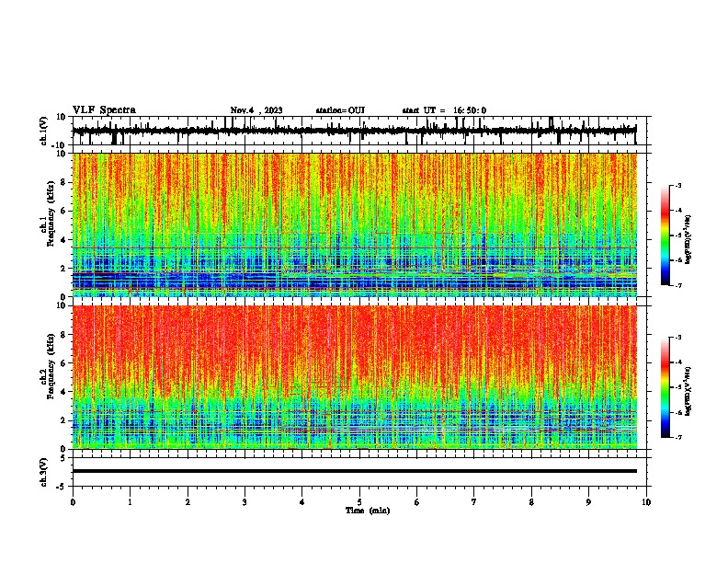Click the lower ch.2 color scale bar
This screenshot has height=563, width=728.
pos(665,387)
